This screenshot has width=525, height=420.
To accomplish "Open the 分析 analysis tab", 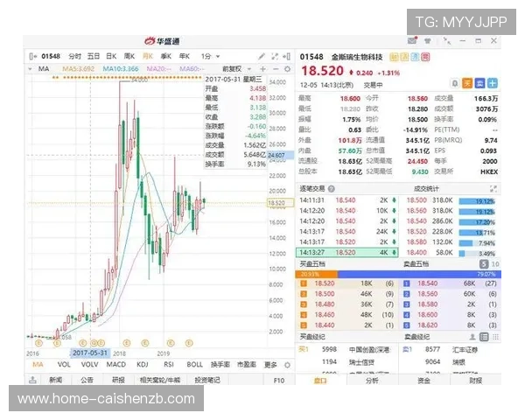I will click(x=372, y=381).
